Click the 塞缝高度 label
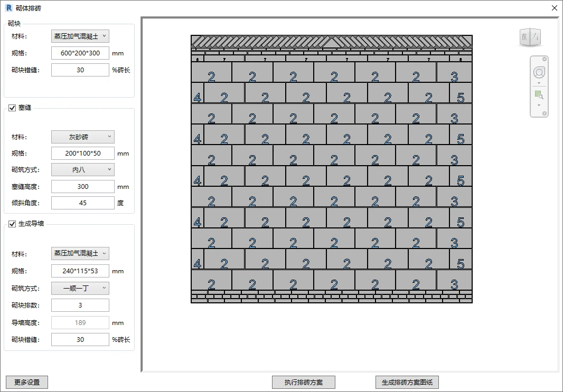The image size is (563, 392). 25,186
